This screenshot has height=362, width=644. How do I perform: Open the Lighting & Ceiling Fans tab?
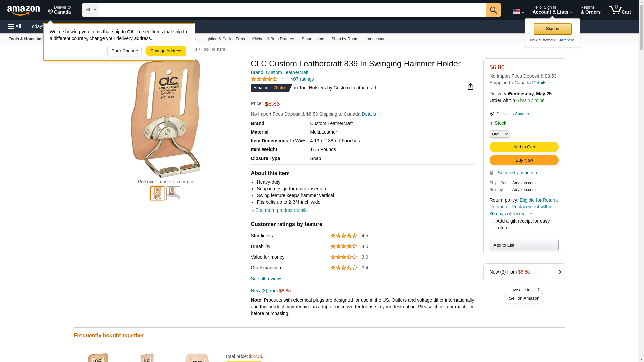click(x=224, y=39)
